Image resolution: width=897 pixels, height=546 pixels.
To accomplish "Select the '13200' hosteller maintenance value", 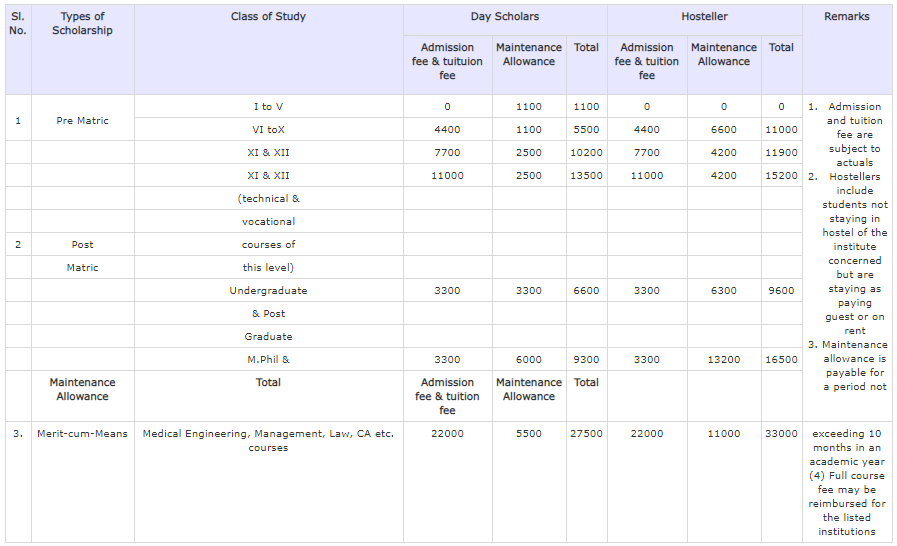I will tap(724, 359).
